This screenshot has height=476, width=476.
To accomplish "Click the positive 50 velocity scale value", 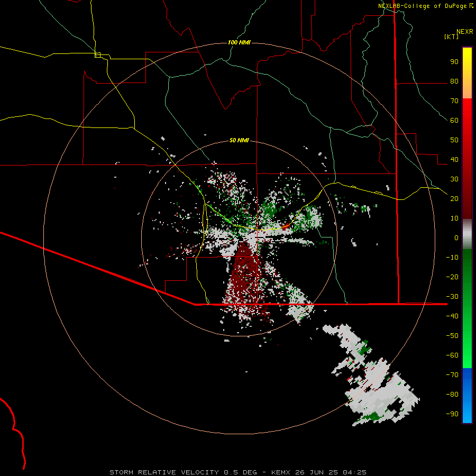I will [x=454, y=140].
